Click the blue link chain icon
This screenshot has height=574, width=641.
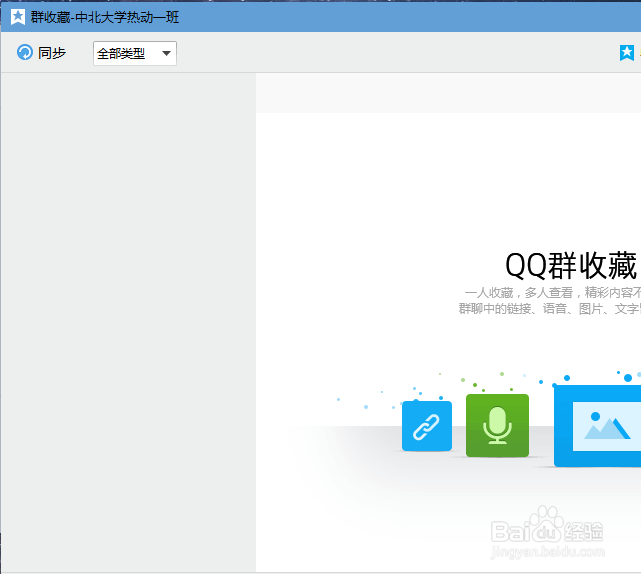427,426
